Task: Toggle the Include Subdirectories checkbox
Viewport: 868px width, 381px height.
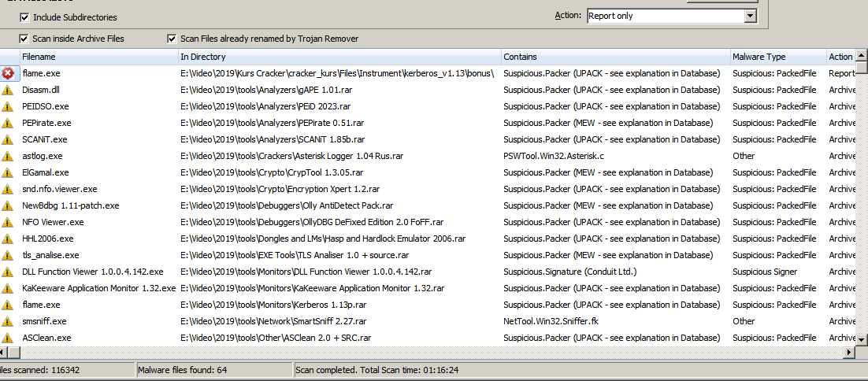Action: [x=24, y=17]
